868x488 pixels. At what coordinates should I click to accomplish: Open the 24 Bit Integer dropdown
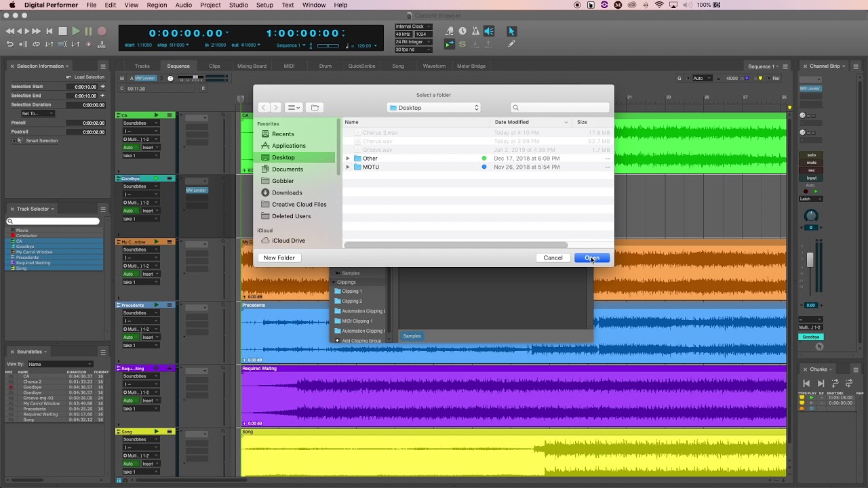point(413,42)
